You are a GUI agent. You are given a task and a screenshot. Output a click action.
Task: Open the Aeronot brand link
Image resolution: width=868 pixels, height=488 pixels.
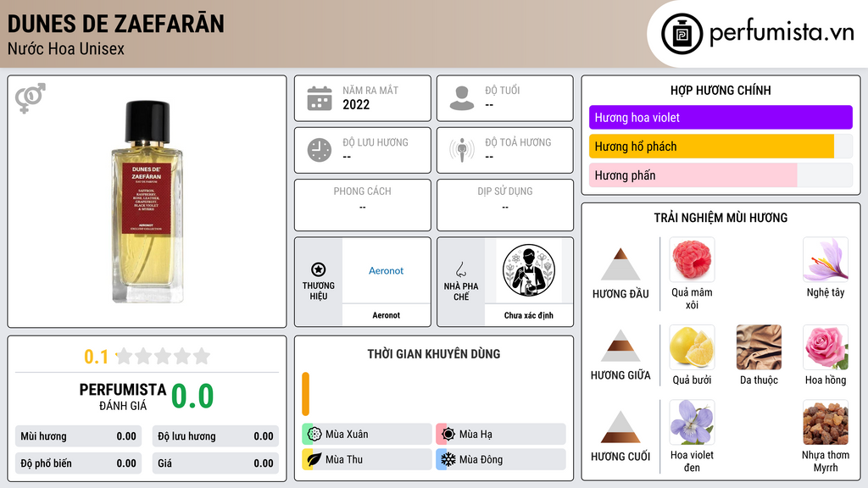pyautogui.click(x=386, y=270)
